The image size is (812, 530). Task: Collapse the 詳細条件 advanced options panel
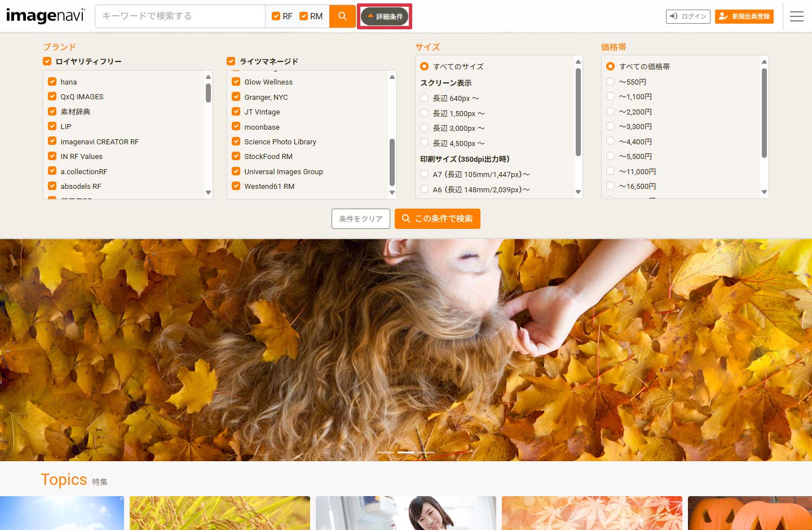tap(385, 16)
